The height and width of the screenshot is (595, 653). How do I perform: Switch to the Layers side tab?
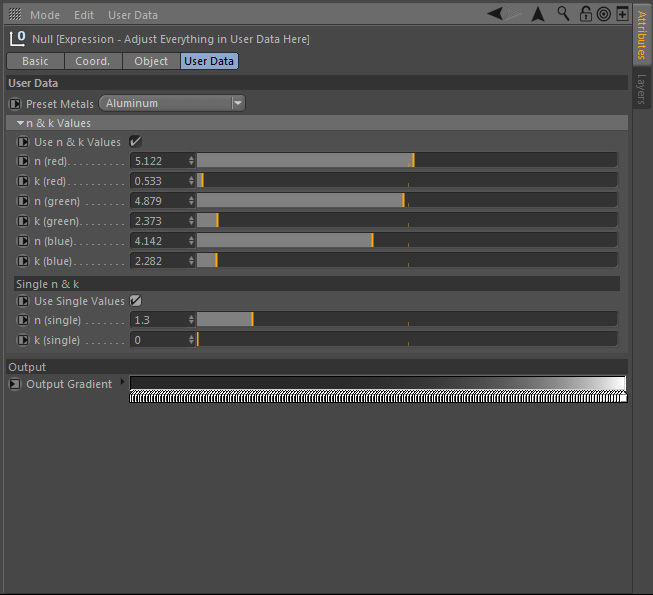pyautogui.click(x=642, y=89)
